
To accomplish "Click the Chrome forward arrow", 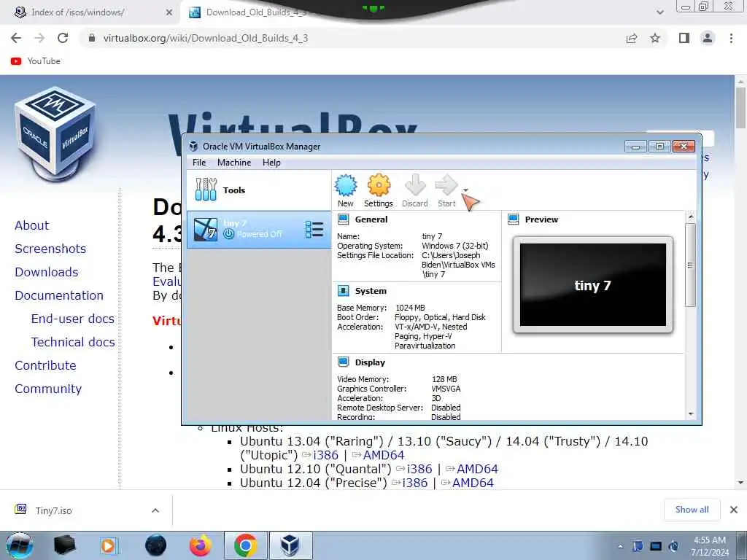I will click(39, 38).
